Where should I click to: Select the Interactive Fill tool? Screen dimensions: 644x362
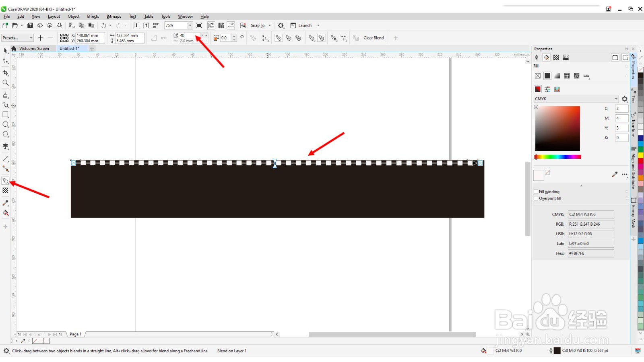[5, 213]
